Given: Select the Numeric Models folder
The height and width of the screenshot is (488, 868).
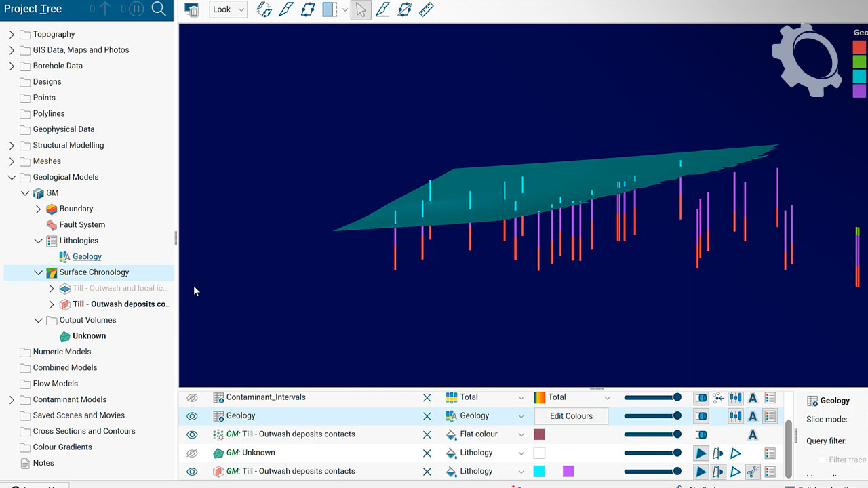Looking at the screenshot, I should tap(62, 352).
